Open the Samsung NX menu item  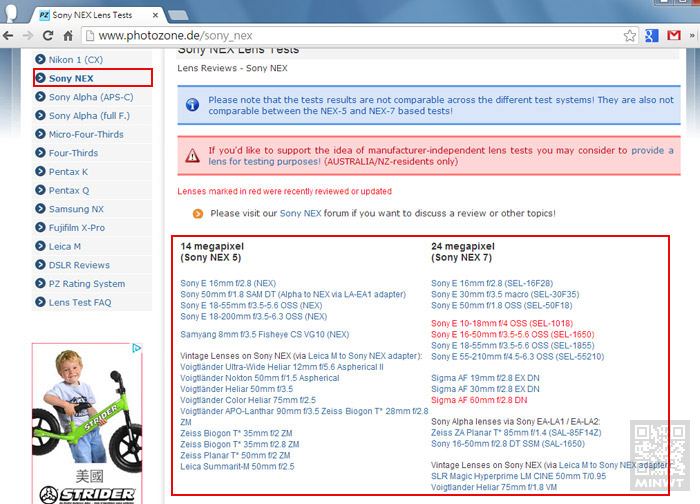coord(92,209)
